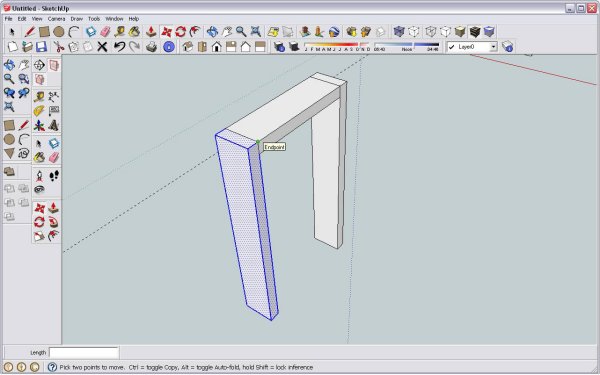This screenshot has width=600, height=375.
Task: Click the Offset tool in top toolbar
Action: pyautogui.click(x=195, y=32)
